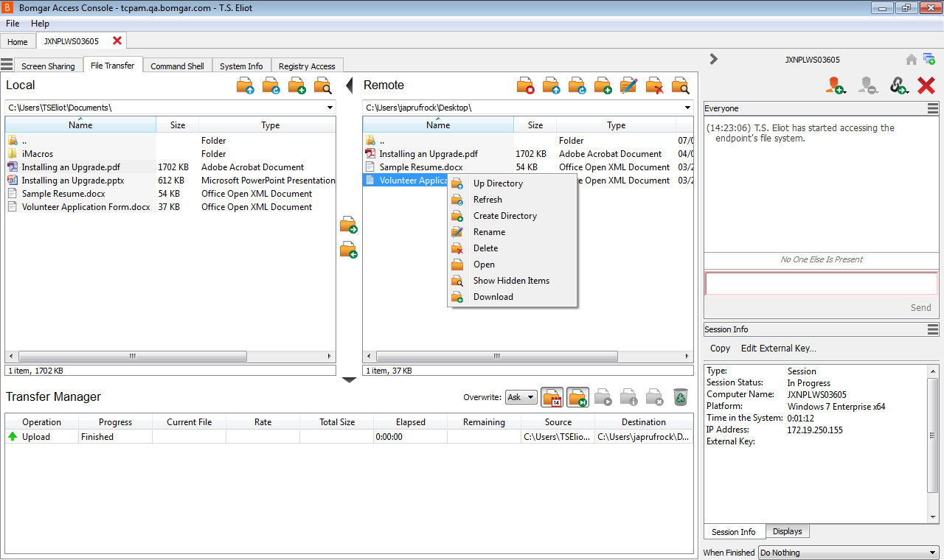Open hamburger menu left of Screen Sharing
944x560 pixels.
point(7,65)
